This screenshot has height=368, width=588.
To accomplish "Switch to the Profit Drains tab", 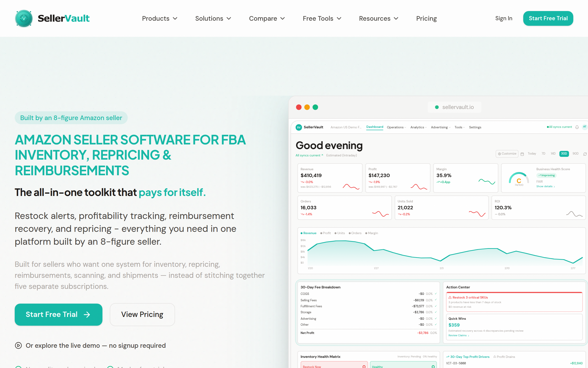I will [504, 357].
